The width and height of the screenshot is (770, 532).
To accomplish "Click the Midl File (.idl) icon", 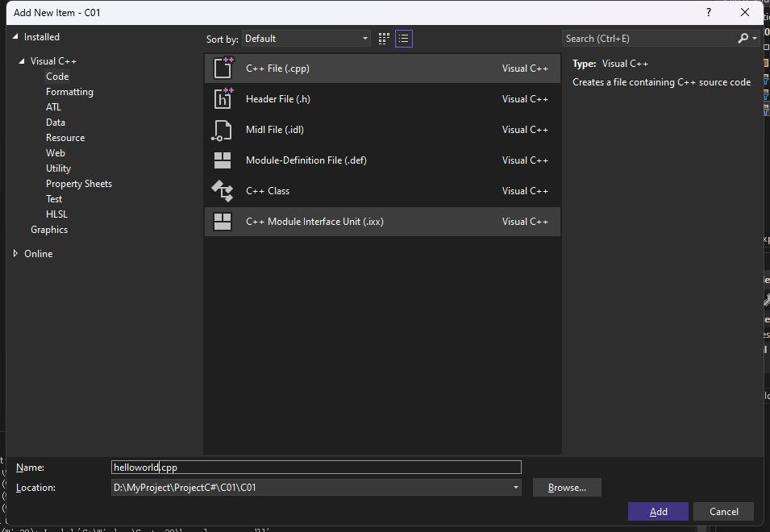I will click(223, 130).
